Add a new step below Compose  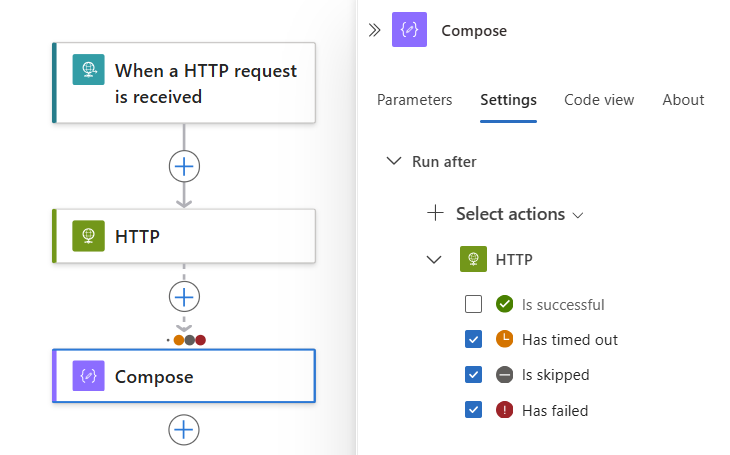click(x=184, y=429)
